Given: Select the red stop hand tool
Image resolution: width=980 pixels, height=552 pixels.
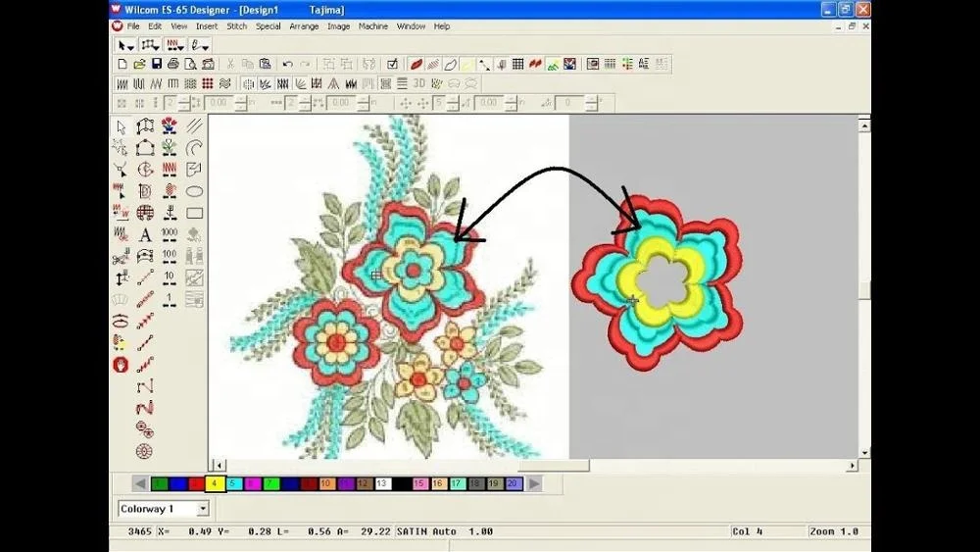Looking at the screenshot, I should [121, 365].
